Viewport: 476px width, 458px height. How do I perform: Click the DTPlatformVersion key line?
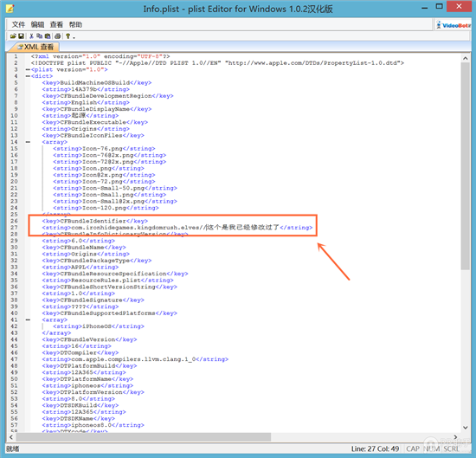pos(93,392)
